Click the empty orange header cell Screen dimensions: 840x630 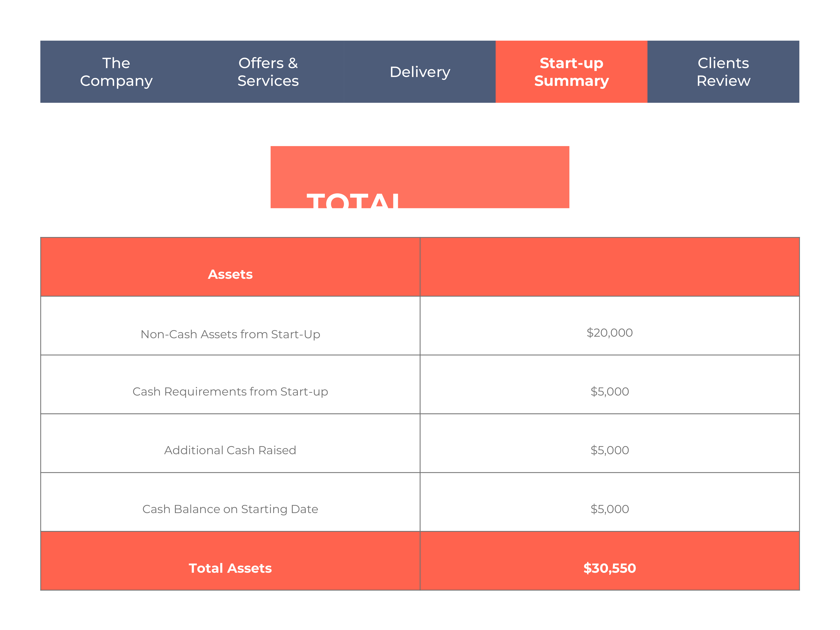pyautogui.click(x=610, y=267)
